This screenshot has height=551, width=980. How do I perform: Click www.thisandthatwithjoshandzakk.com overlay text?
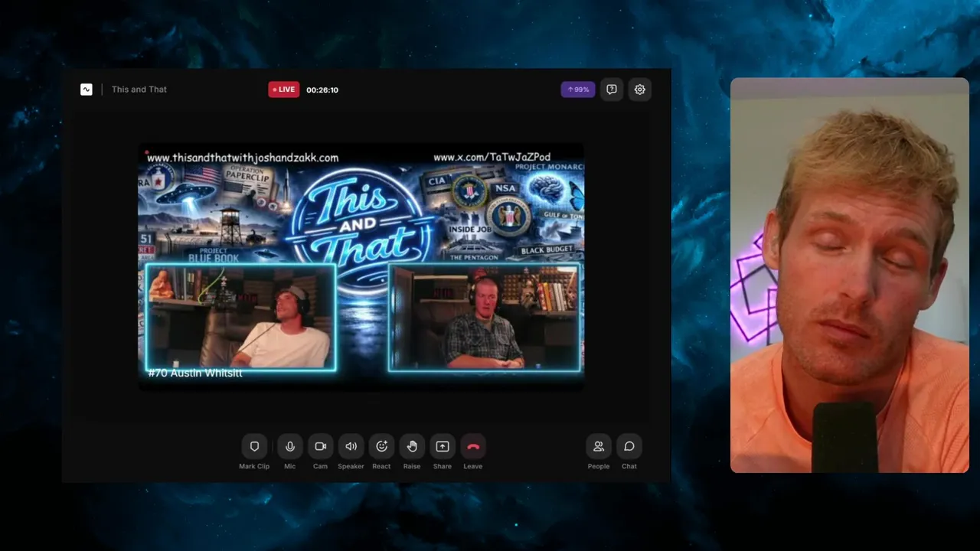(243, 158)
